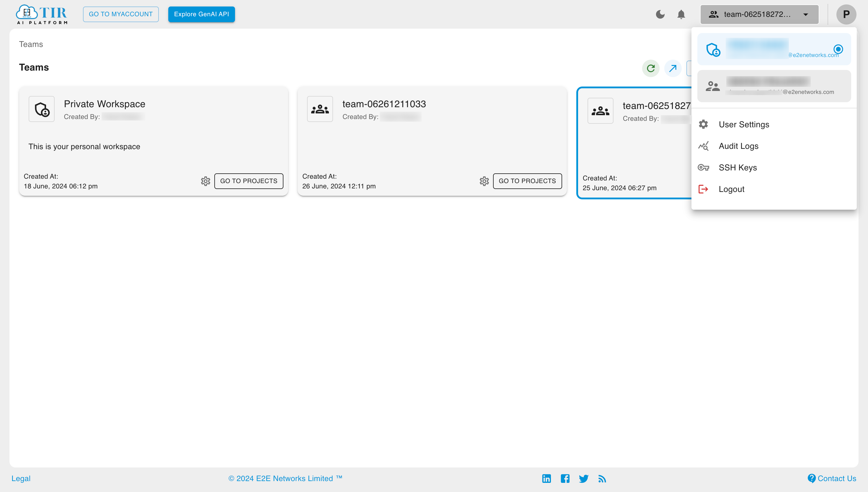Open the Legal link
The width and height of the screenshot is (868, 492).
[x=21, y=478]
